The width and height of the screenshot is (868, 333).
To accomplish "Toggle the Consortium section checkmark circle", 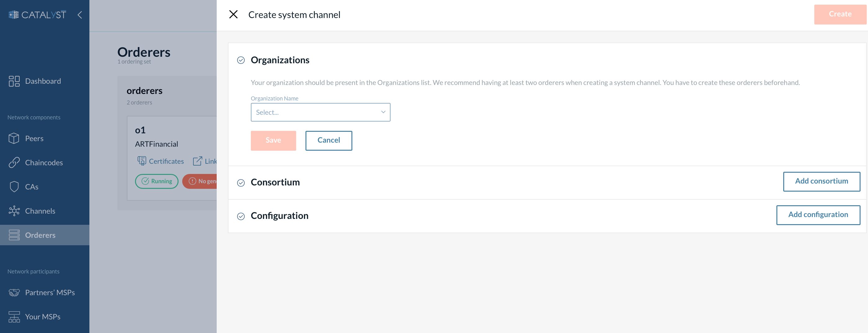I will click(x=241, y=183).
